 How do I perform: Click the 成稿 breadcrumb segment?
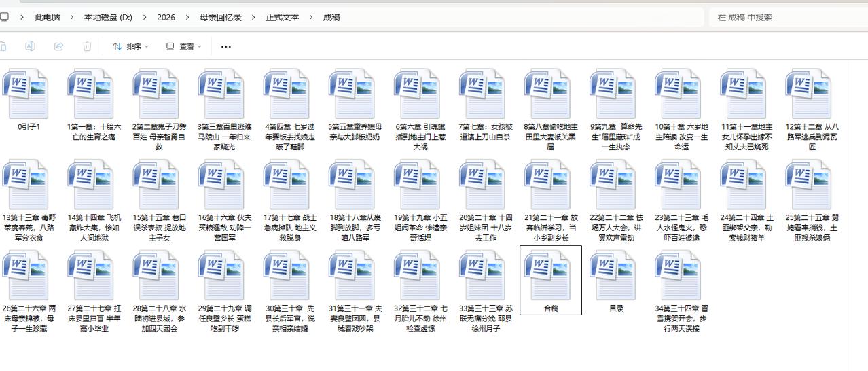pyautogui.click(x=331, y=17)
